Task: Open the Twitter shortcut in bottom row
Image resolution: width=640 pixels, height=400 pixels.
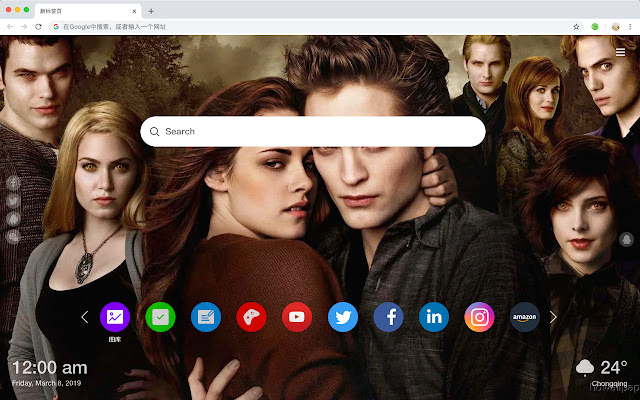Action: pos(343,317)
